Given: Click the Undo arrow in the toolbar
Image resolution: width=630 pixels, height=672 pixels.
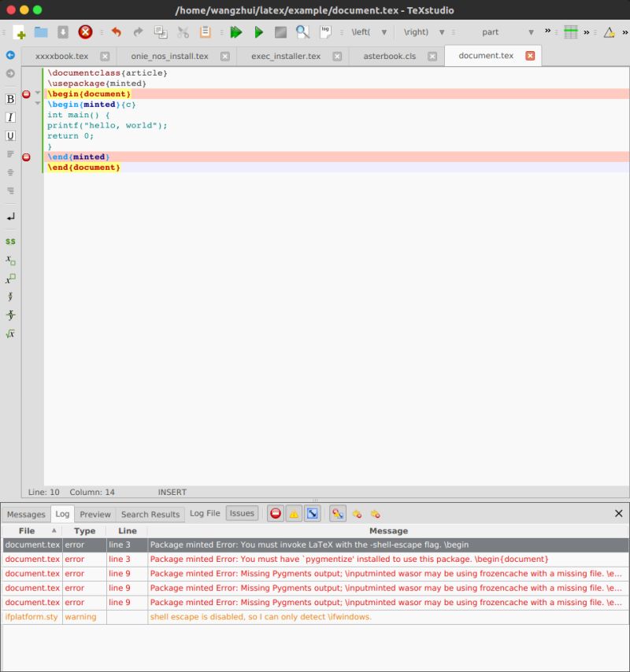Looking at the screenshot, I should click(x=117, y=32).
